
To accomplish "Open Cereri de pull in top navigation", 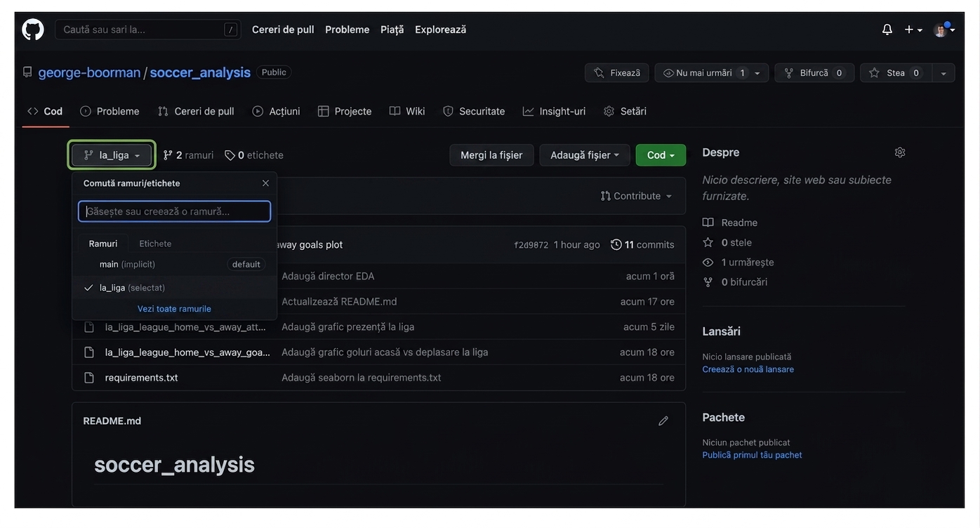I will [x=283, y=29].
